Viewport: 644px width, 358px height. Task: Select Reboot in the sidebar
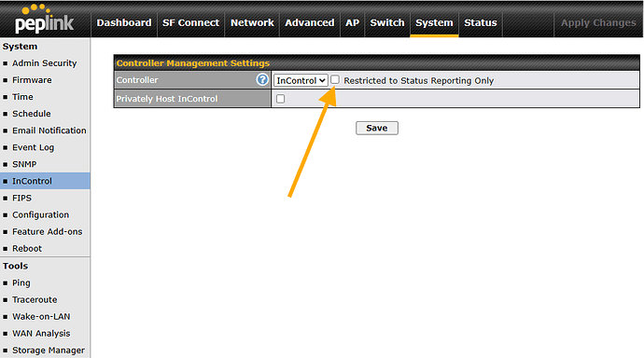click(27, 249)
